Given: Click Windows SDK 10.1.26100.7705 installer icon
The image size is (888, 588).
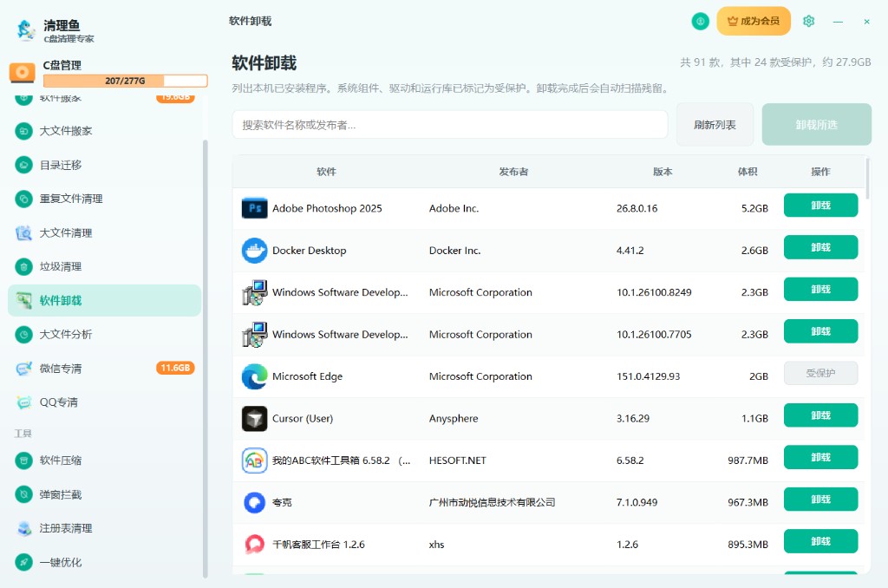Looking at the screenshot, I should click(x=254, y=334).
